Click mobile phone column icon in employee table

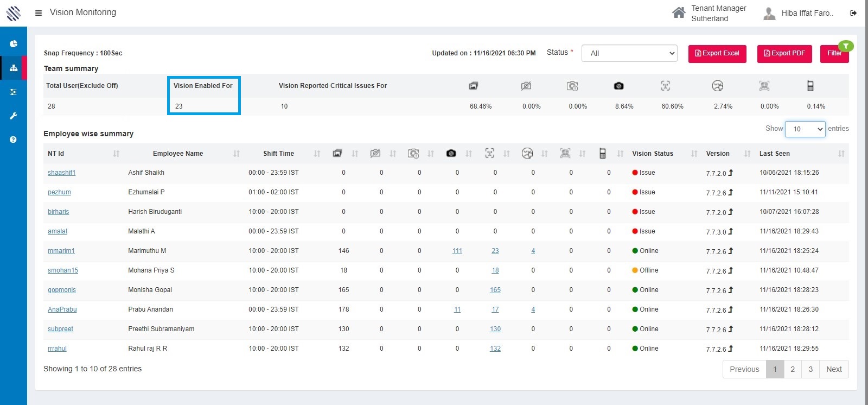pos(602,154)
